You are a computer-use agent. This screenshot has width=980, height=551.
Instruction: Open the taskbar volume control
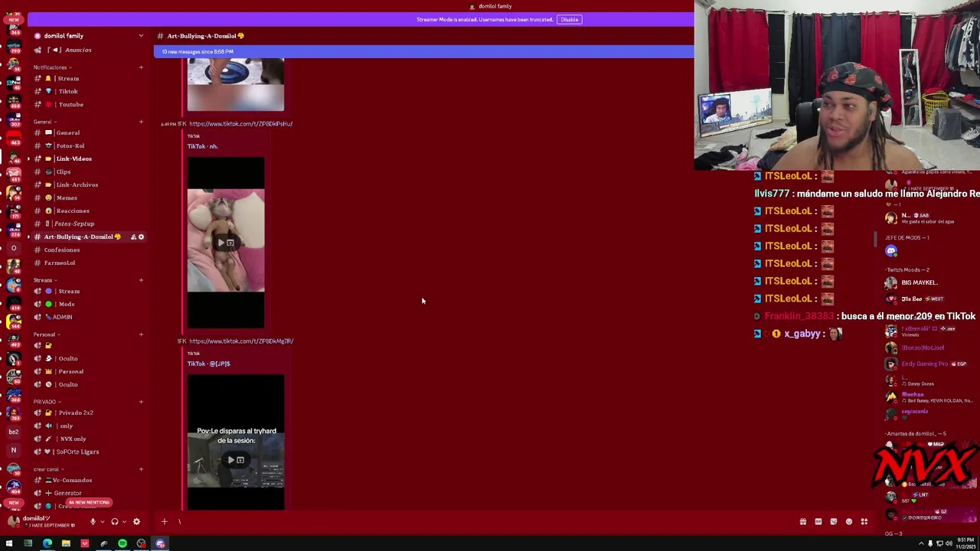pyautogui.click(x=949, y=543)
